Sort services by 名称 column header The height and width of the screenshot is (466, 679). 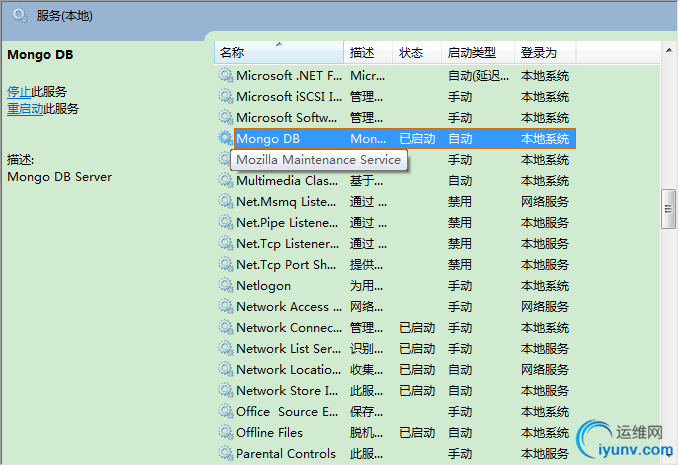click(279, 52)
